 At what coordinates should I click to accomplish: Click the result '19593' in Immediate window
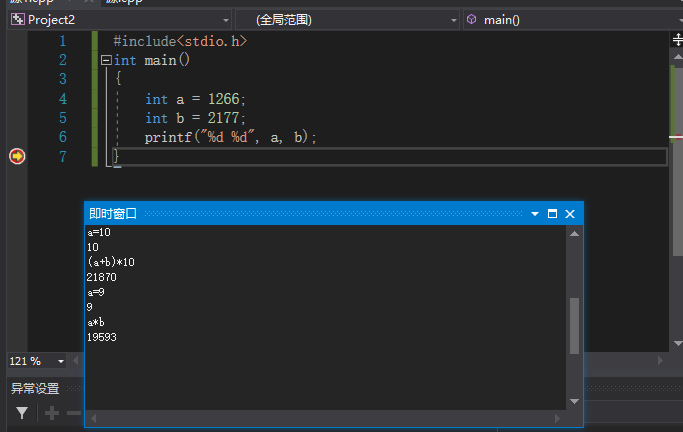click(x=101, y=337)
